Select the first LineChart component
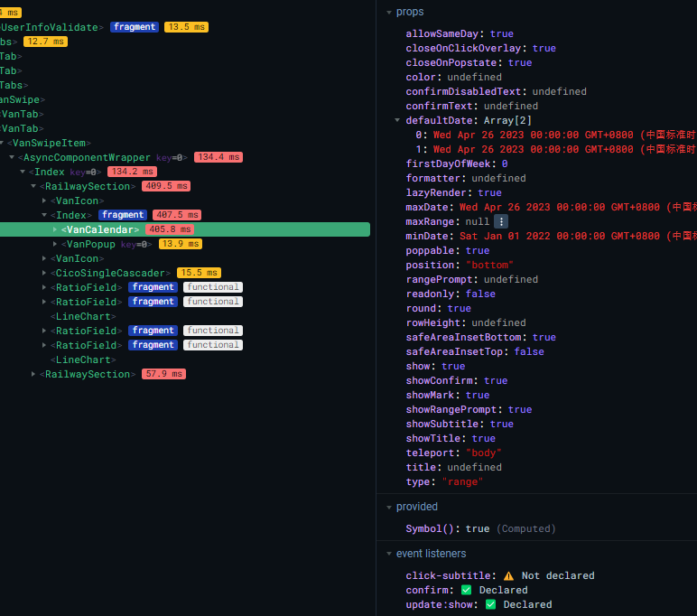 point(83,316)
